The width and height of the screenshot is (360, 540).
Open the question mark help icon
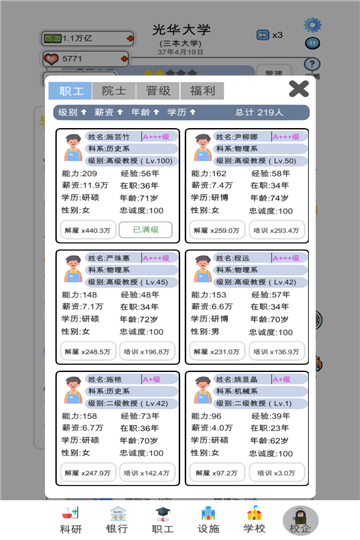[x=312, y=64]
